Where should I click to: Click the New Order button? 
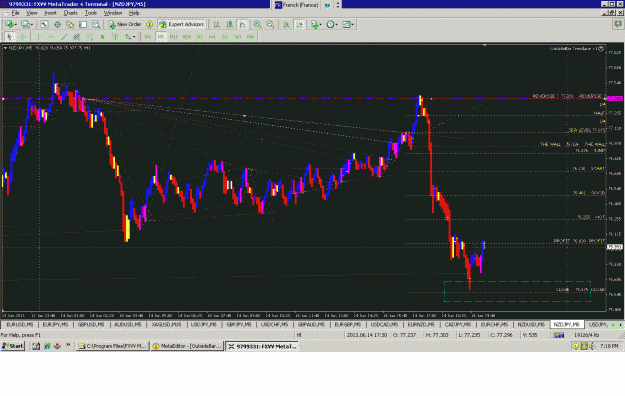[125, 24]
